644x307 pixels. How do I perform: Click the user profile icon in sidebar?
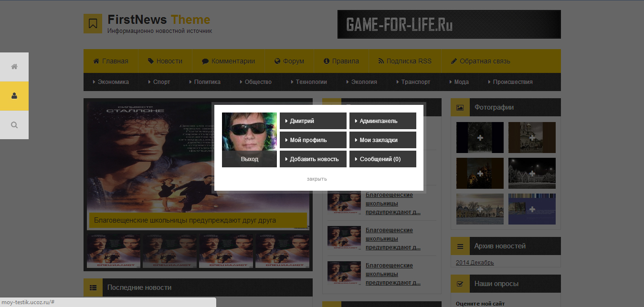pos(14,96)
